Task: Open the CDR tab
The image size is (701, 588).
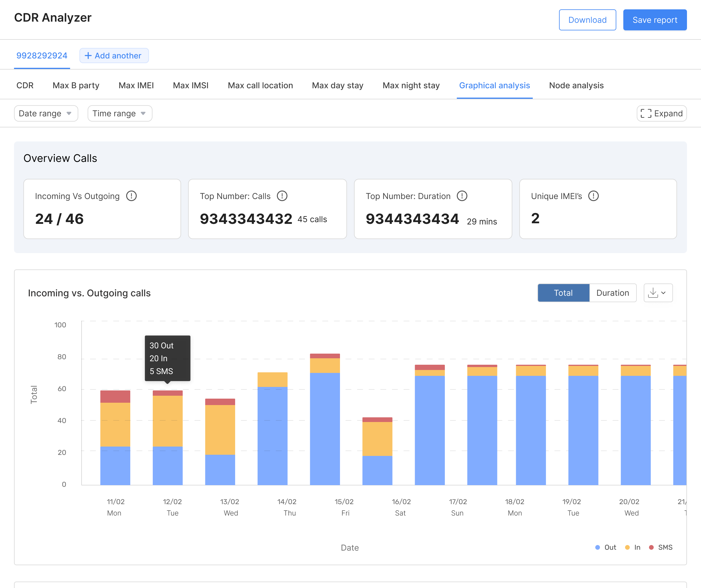Action: (25, 85)
